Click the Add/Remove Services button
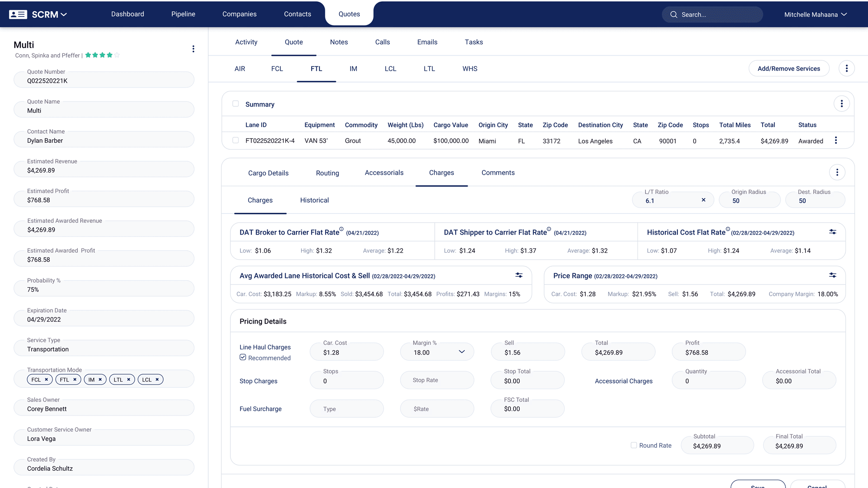Screen dimensions: 868x488 [x=789, y=68]
